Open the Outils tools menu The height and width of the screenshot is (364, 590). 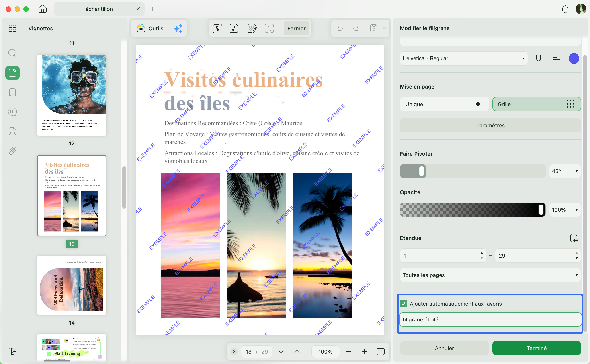(x=150, y=28)
